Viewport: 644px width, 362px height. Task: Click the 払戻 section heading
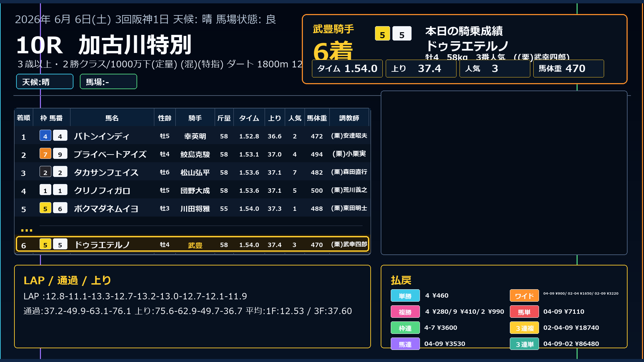(x=401, y=280)
